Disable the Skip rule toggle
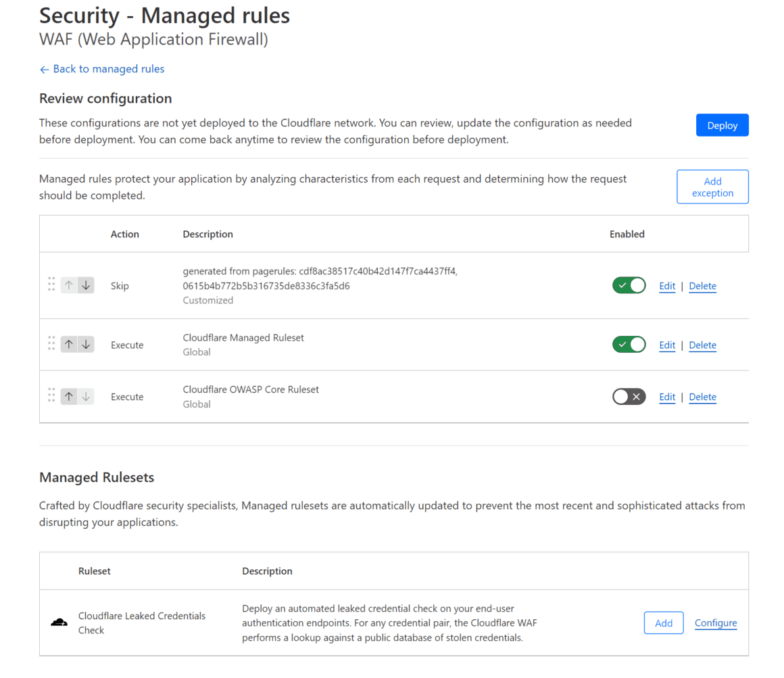The image size is (784, 678). coord(629,285)
